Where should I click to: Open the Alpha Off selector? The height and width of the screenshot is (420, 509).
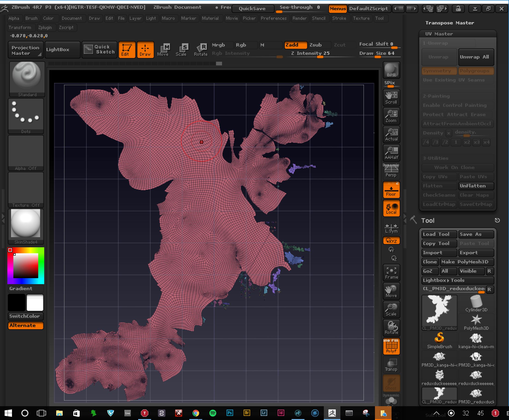coord(26,153)
